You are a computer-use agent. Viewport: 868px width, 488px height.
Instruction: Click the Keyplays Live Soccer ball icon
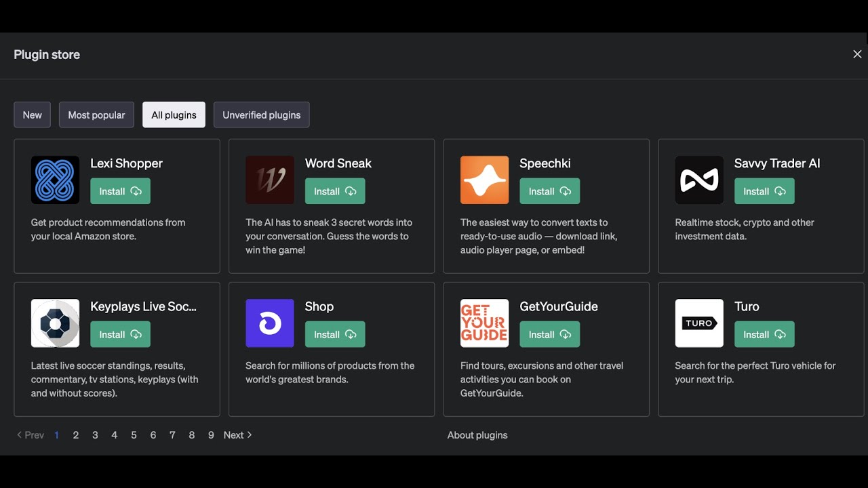point(55,323)
